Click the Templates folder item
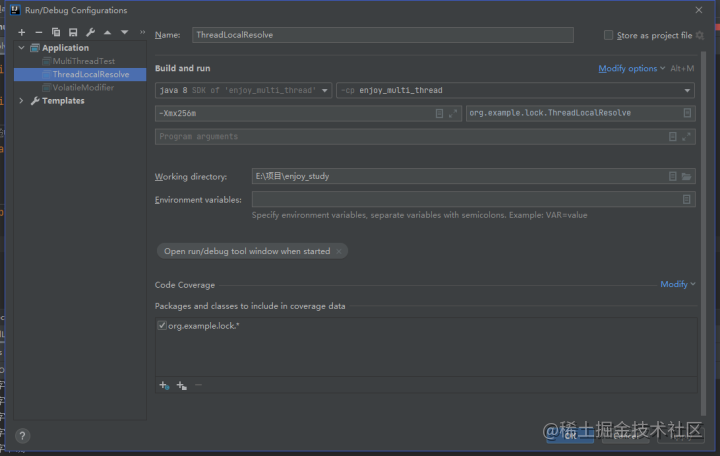 (x=63, y=101)
